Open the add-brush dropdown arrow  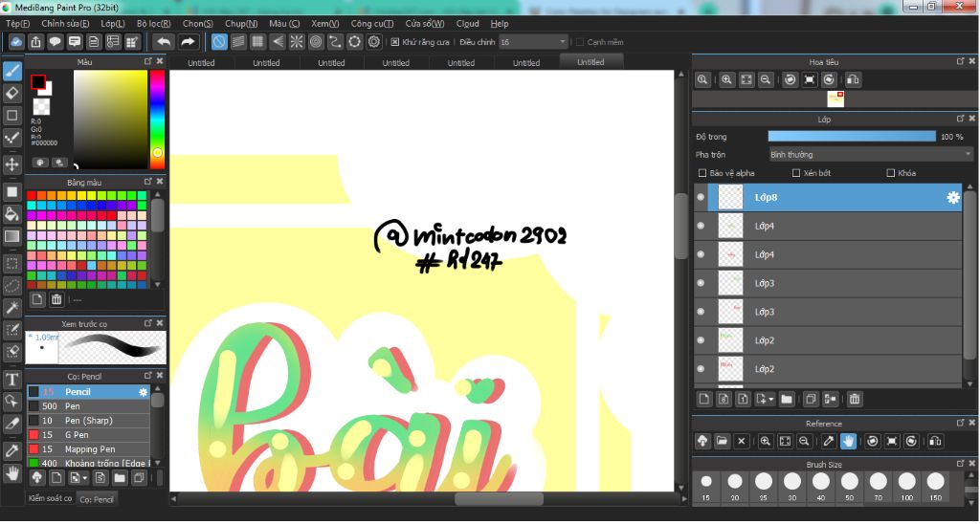[84, 478]
